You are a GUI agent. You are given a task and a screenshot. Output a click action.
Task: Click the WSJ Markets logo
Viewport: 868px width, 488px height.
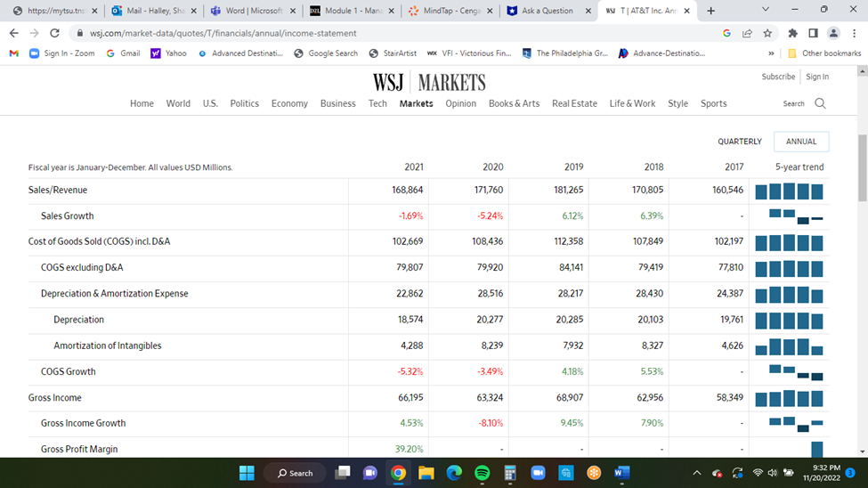(x=429, y=83)
